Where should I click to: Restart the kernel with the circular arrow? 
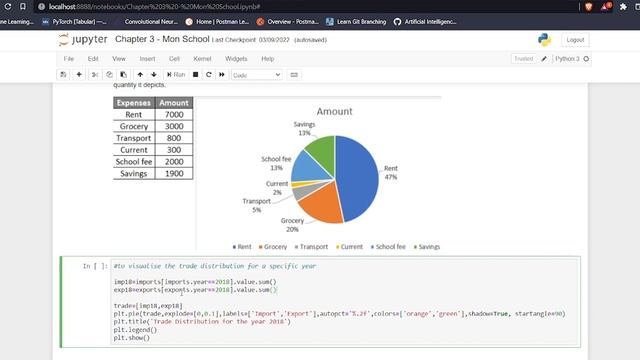point(209,75)
